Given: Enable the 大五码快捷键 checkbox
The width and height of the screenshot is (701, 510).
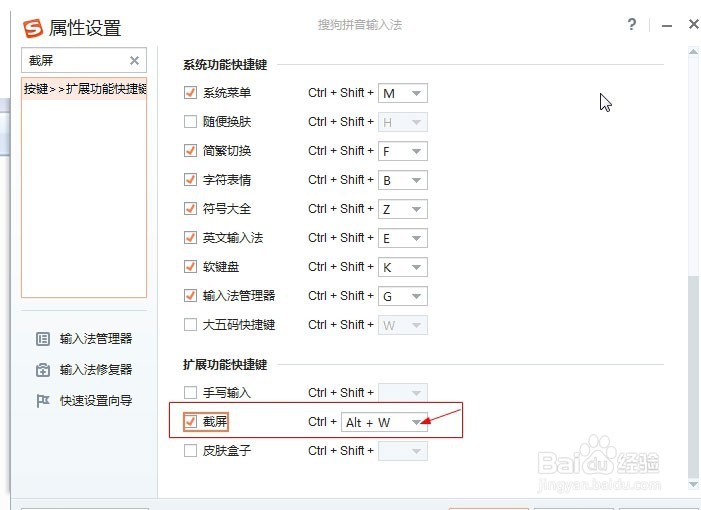Looking at the screenshot, I should [x=190, y=325].
